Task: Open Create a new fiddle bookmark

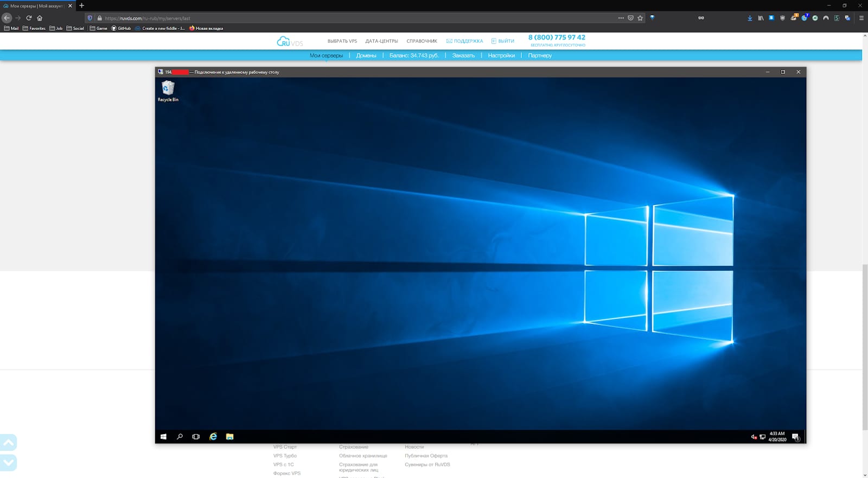Action: pyautogui.click(x=160, y=28)
